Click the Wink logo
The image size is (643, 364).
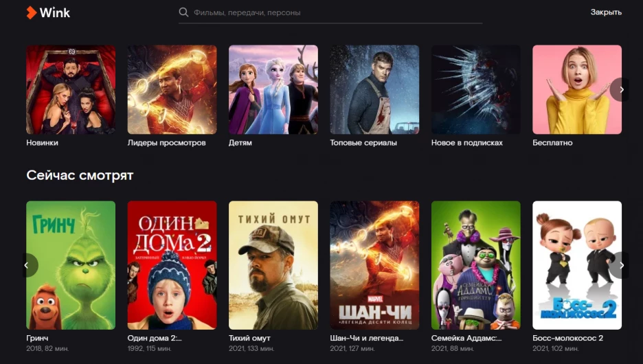point(48,12)
